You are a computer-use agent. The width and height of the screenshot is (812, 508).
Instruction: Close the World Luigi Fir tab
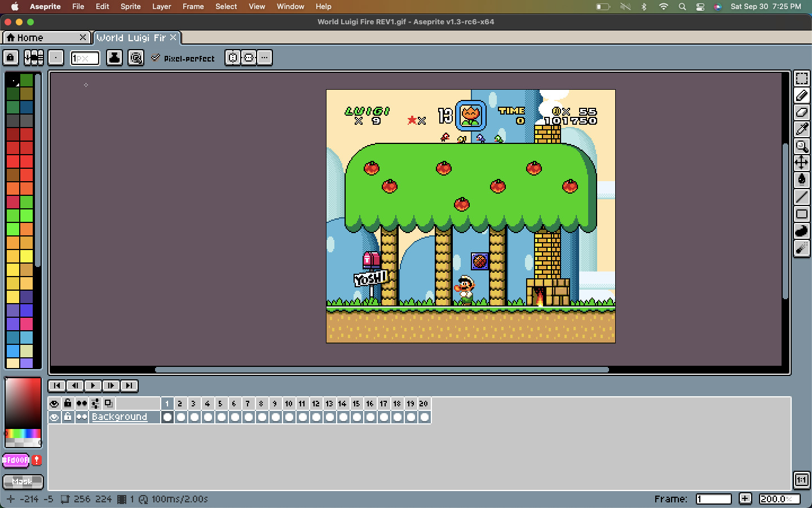click(x=173, y=37)
